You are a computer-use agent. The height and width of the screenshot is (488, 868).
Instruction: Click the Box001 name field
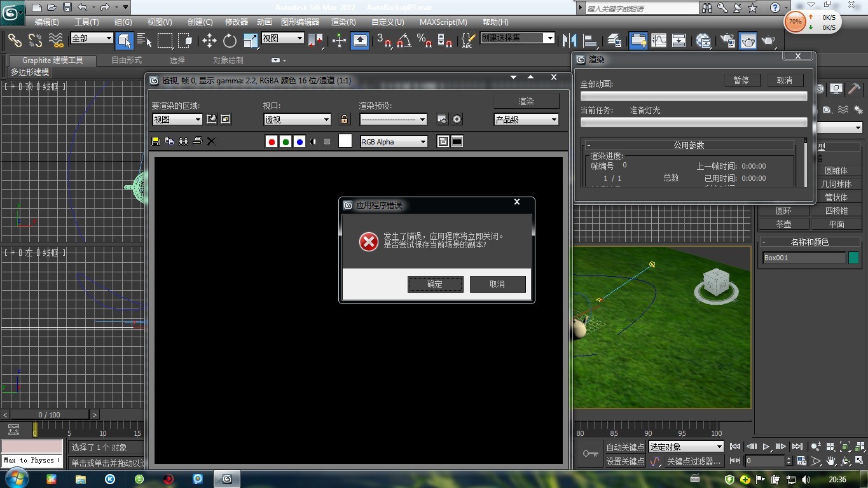tap(804, 258)
